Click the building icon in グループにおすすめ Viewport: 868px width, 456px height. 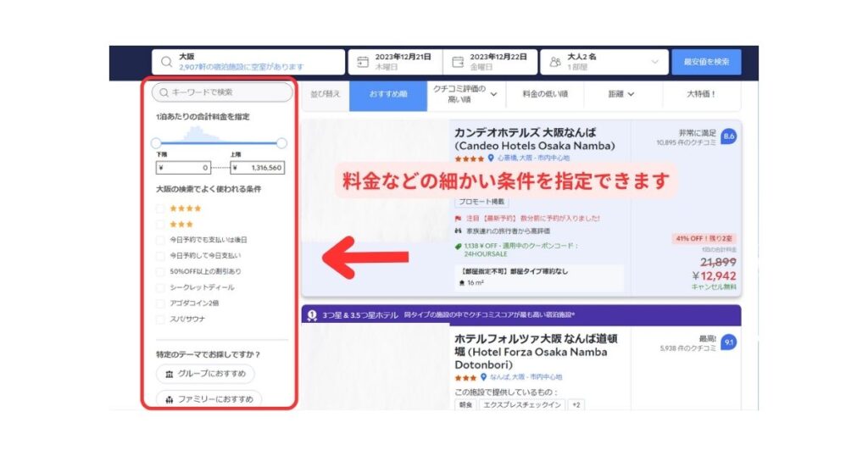(170, 375)
